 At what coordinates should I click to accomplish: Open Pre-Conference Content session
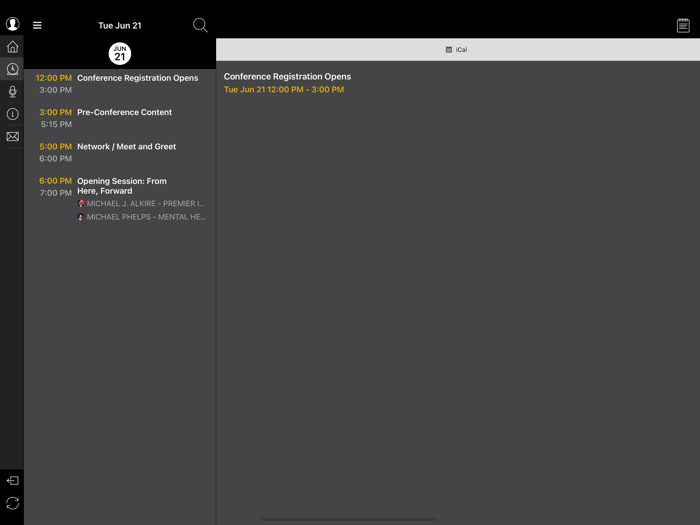pyautogui.click(x=120, y=118)
